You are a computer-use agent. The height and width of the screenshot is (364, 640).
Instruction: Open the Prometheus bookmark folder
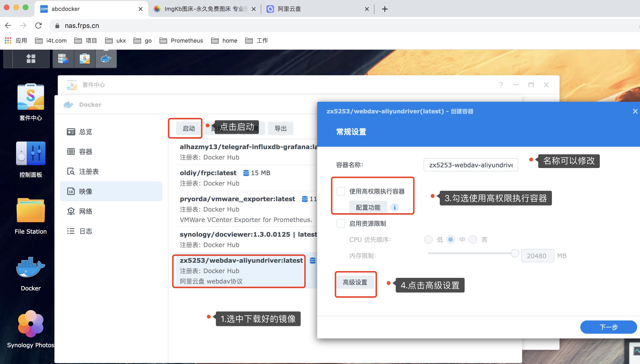click(x=181, y=40)
